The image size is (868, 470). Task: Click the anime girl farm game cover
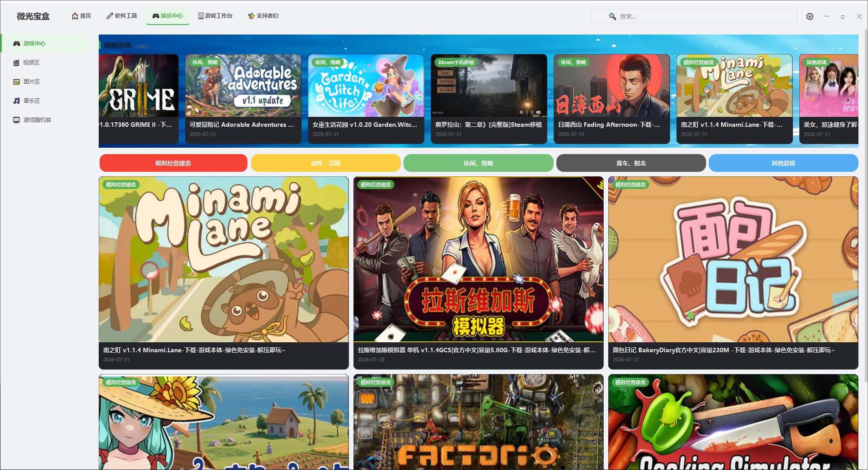[224, 422]
